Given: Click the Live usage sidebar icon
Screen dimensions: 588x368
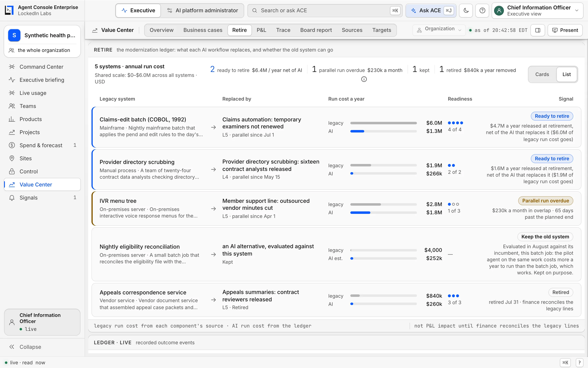Looking at the screenshot, I should click(x=12, y=93).
